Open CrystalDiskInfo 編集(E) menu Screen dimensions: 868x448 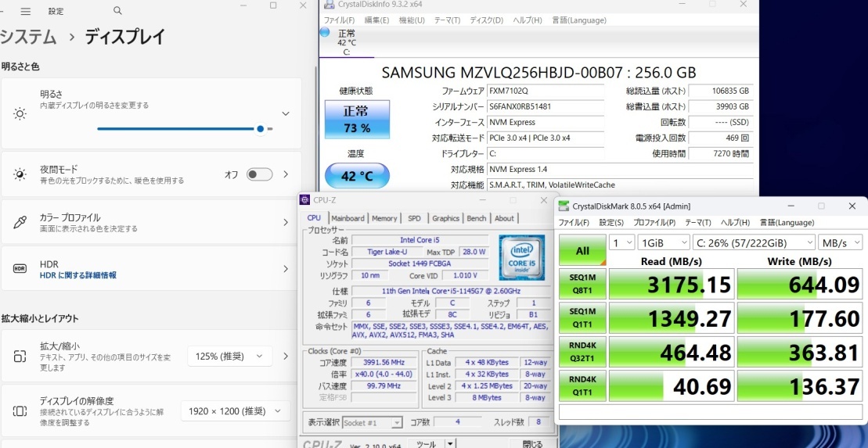tap(376, 20)
